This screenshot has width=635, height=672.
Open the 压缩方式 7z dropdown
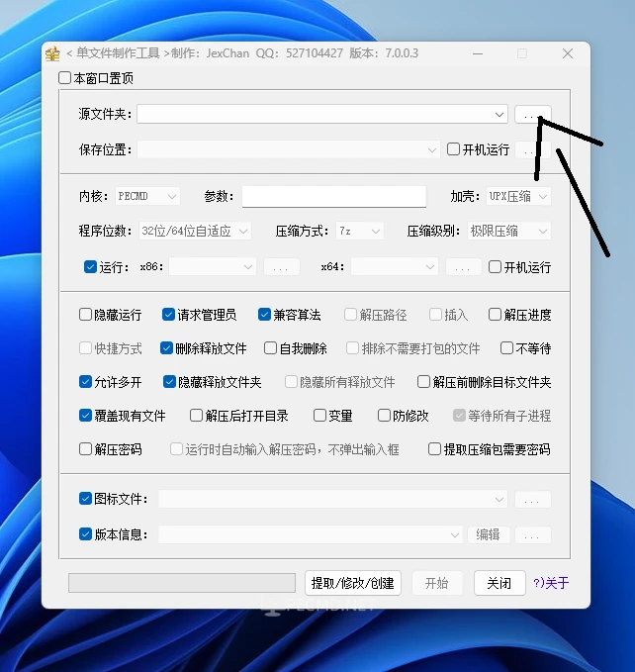coord(359,231)
